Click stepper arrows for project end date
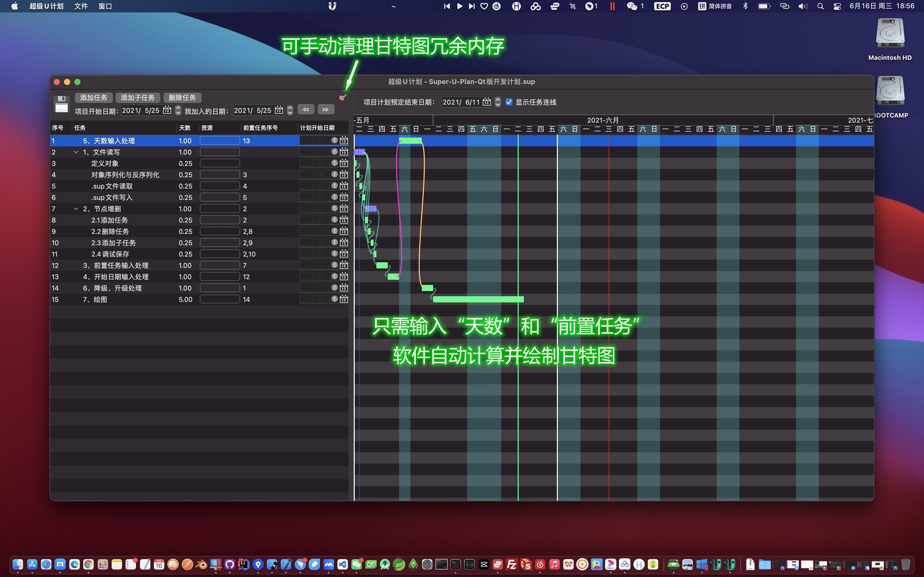This screenshot has height=577, width=924. pyautogui.click(x=497, y=102)
